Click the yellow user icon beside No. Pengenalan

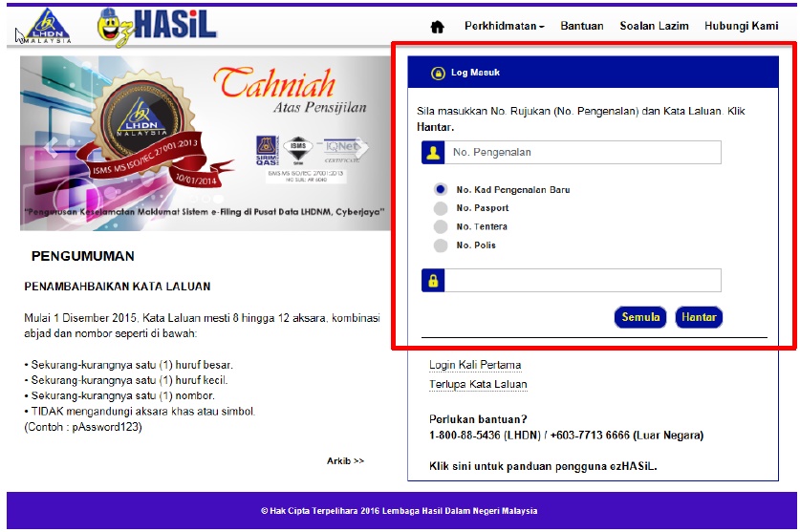(433, 153)
